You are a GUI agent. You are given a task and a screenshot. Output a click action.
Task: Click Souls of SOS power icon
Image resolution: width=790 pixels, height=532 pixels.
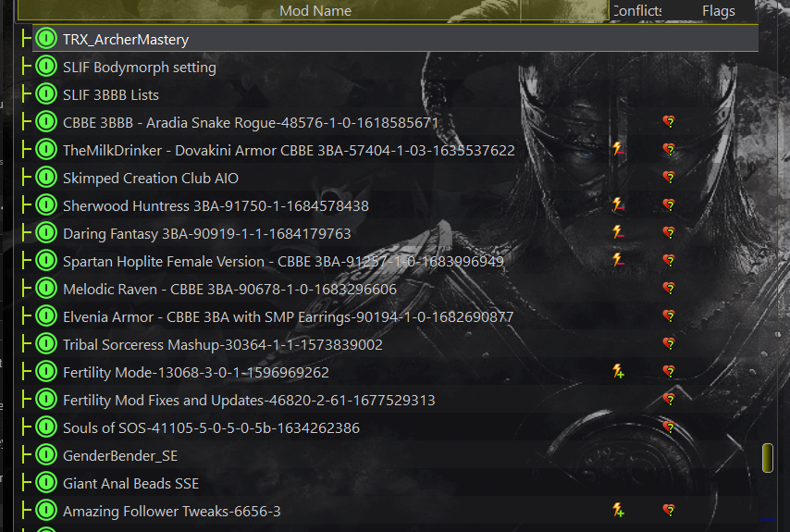pyautogui.click(x=46, y=427)
